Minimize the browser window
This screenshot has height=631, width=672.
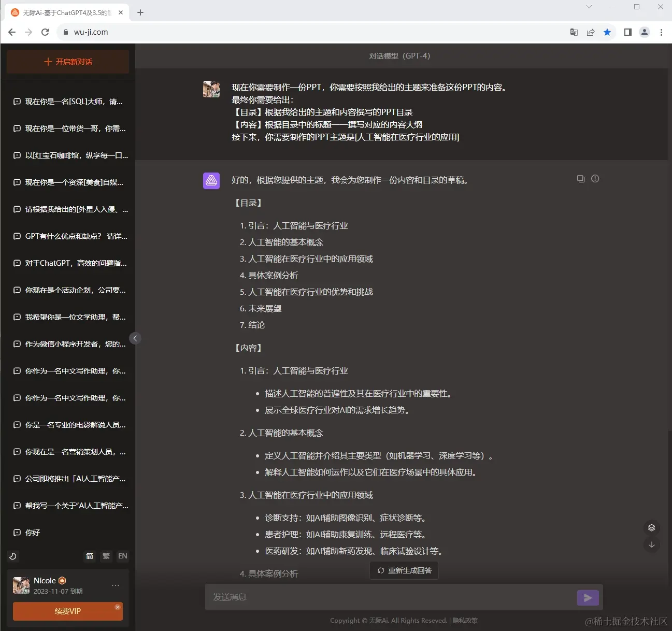point(613,7)
